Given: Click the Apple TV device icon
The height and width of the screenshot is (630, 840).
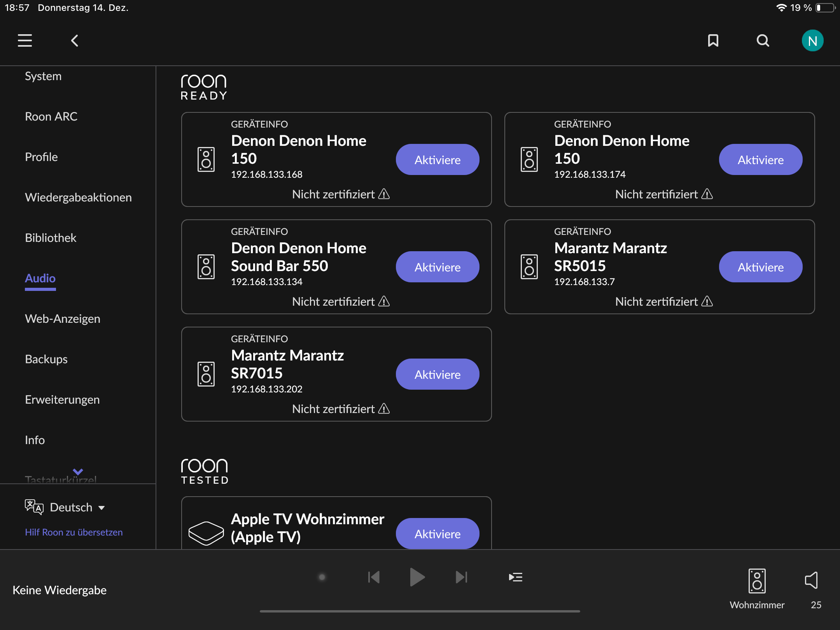Looking at the screenshot, I should 206,533.
